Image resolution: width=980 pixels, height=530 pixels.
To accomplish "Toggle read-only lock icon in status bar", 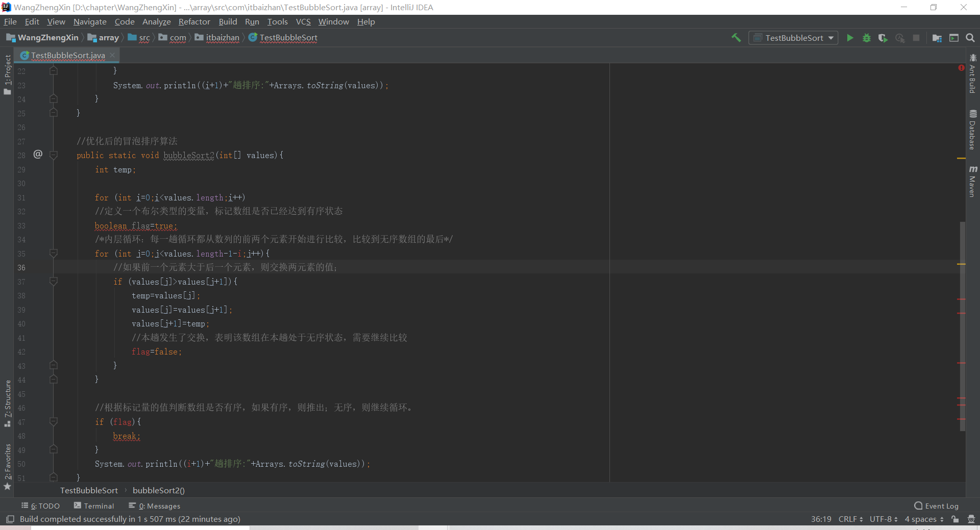I will [955, 519].
